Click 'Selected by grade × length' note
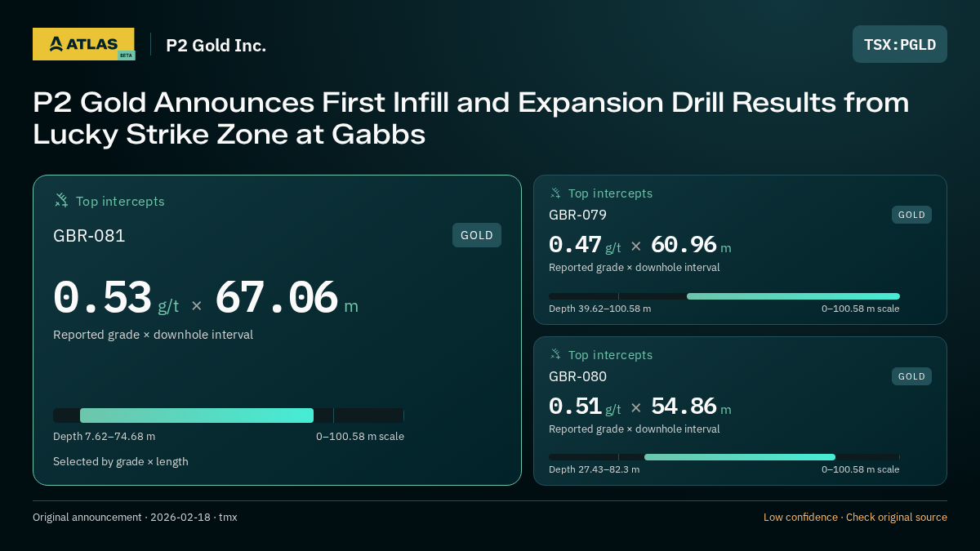980x551 pixels. click(x=121, y=461)
